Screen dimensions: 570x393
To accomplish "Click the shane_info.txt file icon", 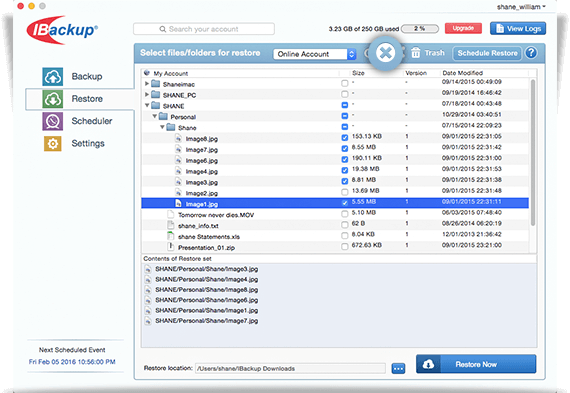I will [x=170, y=225].
